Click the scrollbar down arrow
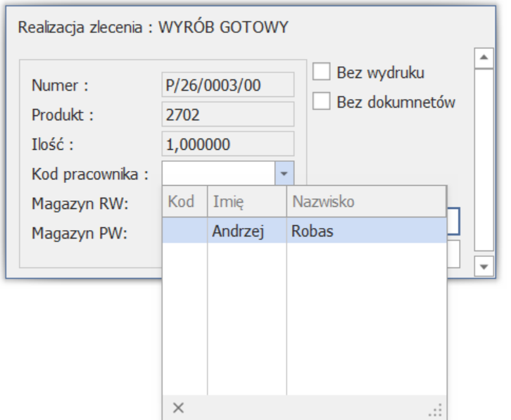Viewport: 511px width, 420px height. tap(484, 266)
